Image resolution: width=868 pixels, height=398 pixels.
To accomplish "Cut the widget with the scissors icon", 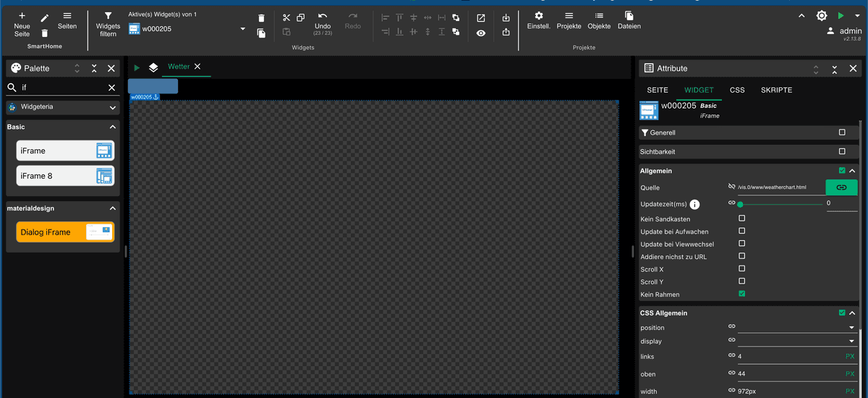I will click(x=286, y=17).
